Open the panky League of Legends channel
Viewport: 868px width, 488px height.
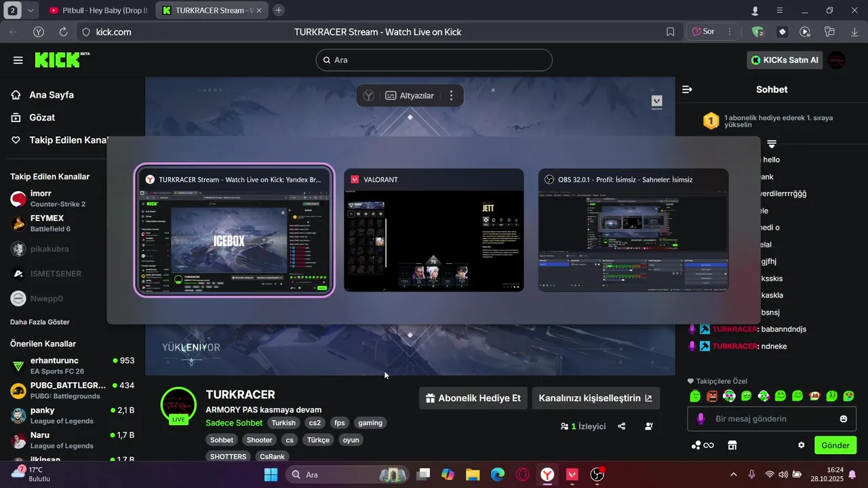72,415
